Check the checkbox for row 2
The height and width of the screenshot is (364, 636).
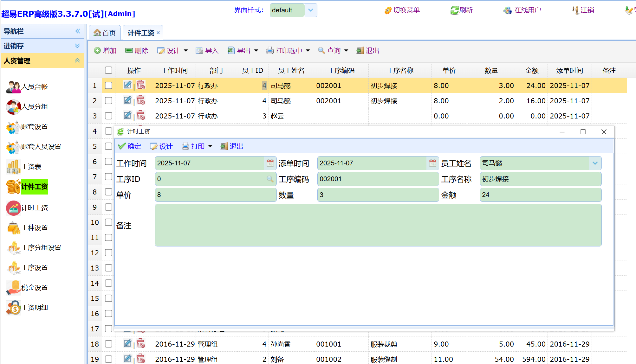click(108, 101)
